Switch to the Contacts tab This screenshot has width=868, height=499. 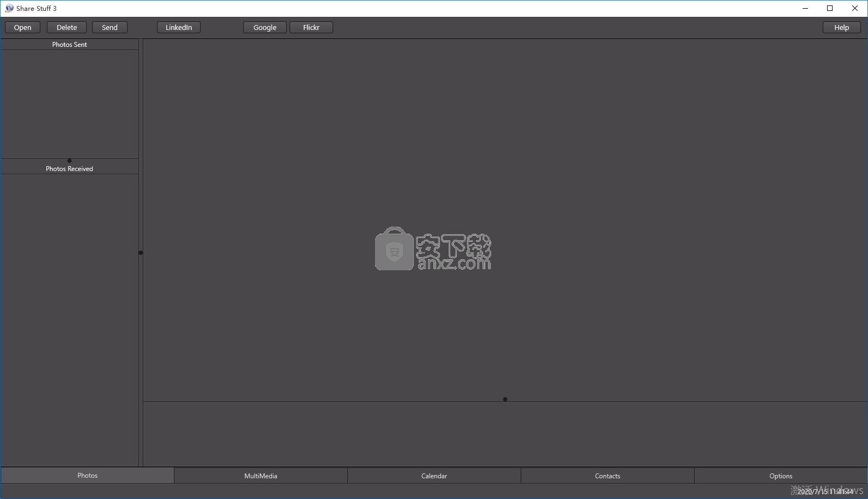tap(607, 476)
